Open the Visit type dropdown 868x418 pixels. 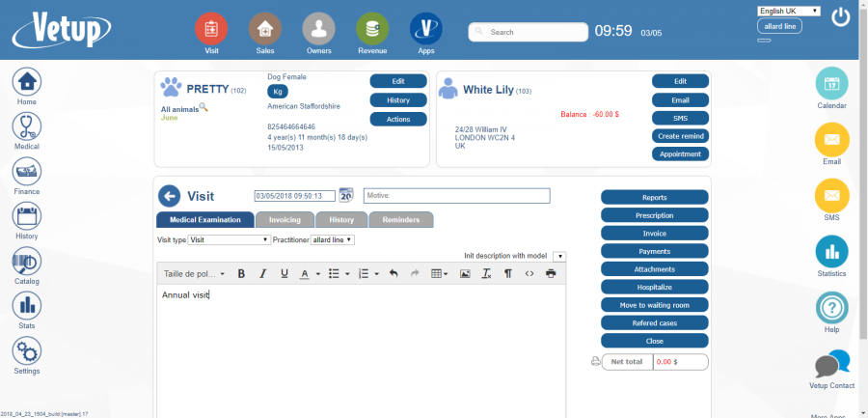click(x=230, y=240)
